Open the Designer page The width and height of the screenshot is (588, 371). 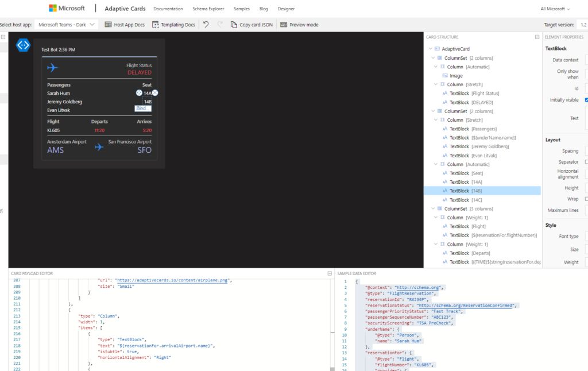pyautogui.click(x=286, y=9)
